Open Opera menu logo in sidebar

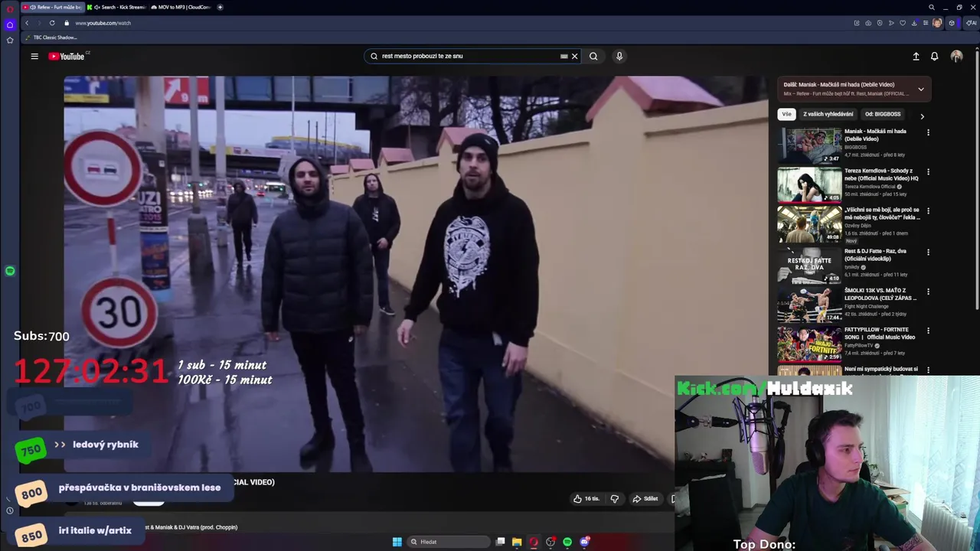point(10,9)
